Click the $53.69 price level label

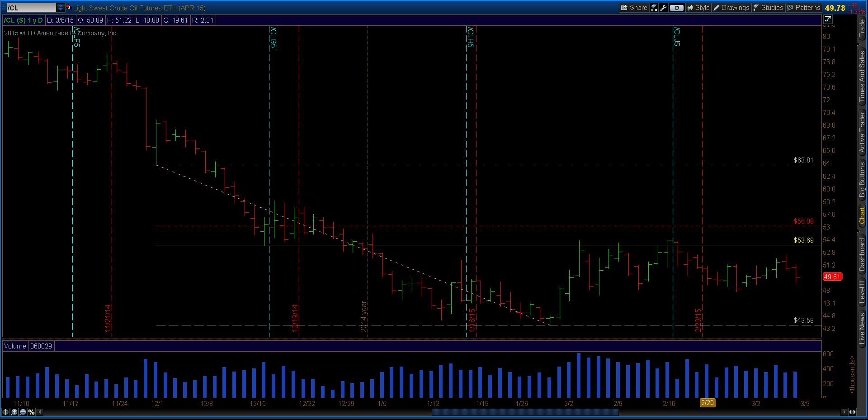tap(803, 240)
